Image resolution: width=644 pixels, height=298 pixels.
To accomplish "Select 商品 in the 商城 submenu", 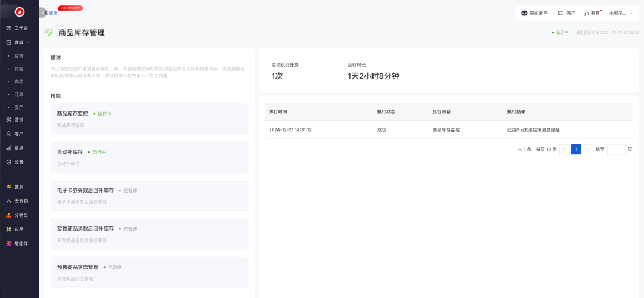I will pos(19,82).
